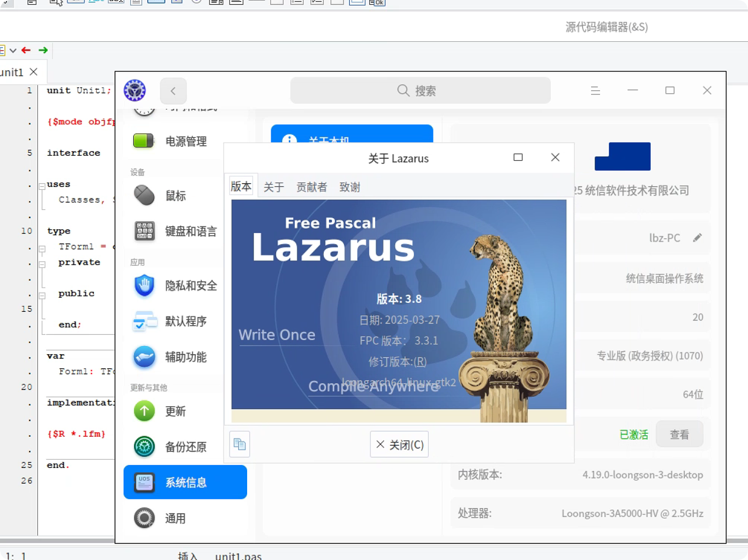This screenshot has width=748, height=560.
Task: Open the dropdown chevron beside the red arrow
Action: point(12,51)
